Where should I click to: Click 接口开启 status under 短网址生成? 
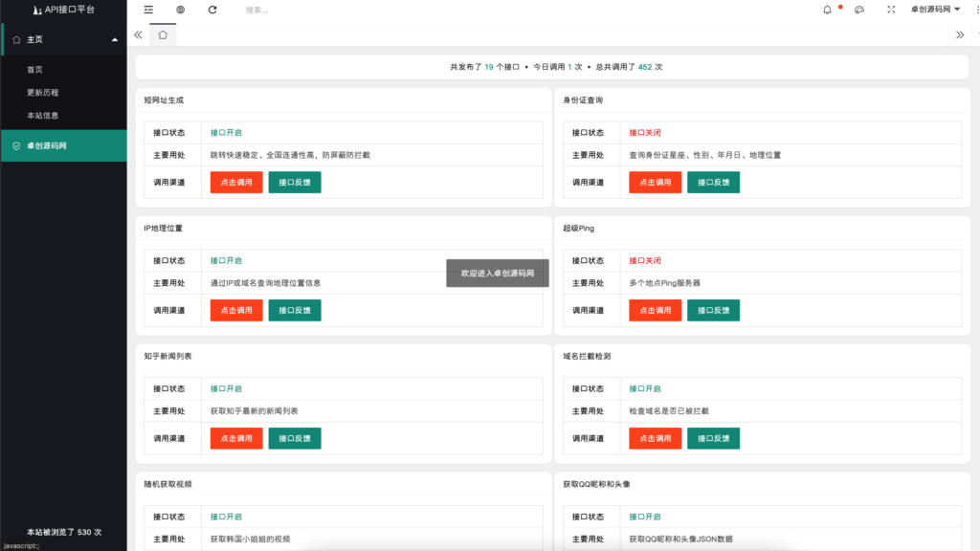click(226, 132)
